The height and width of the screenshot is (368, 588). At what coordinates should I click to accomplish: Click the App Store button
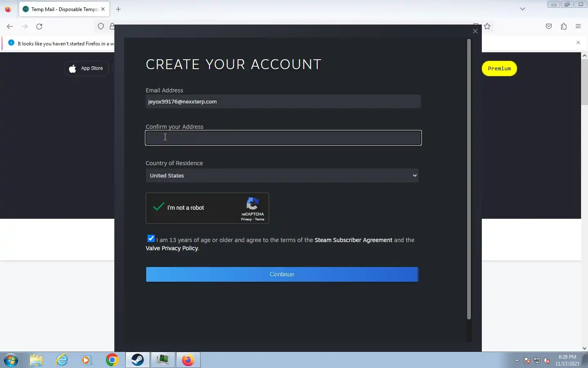87,68
